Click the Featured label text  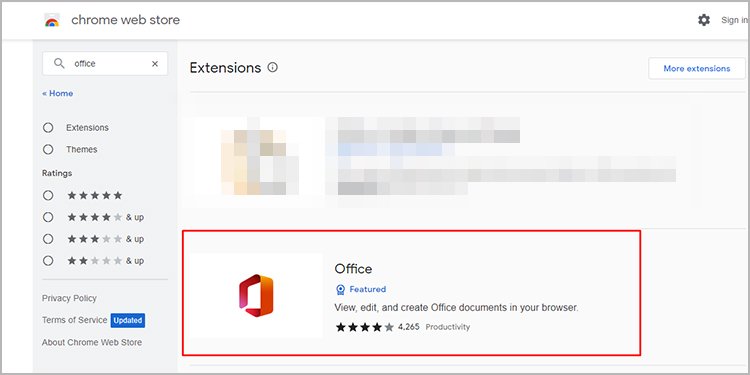click(367, 289)
